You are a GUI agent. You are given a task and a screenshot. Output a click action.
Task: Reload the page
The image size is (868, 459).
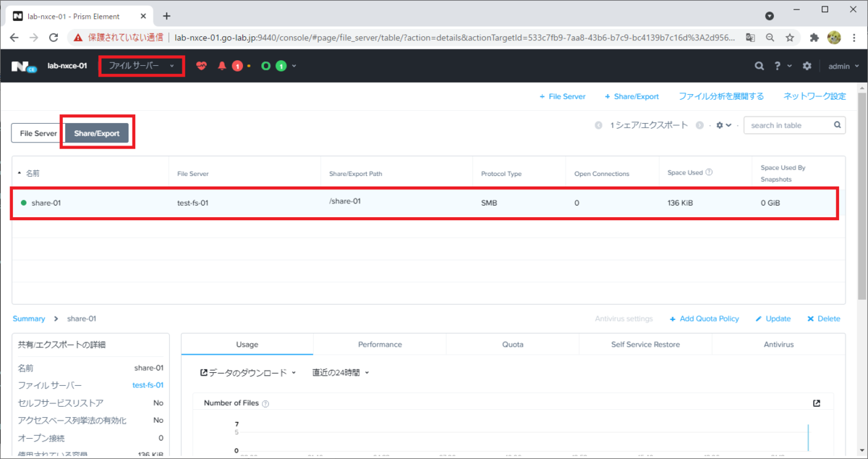tap(54, 37)
